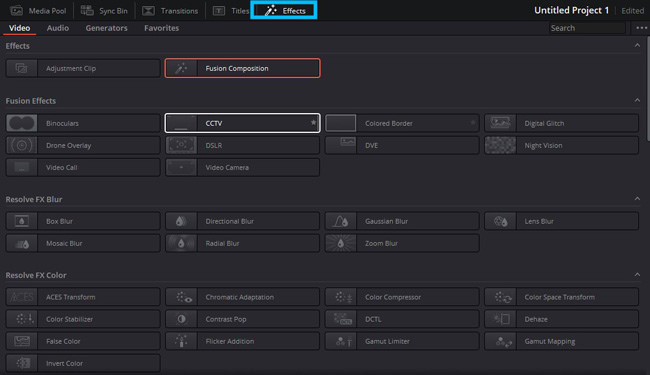Click the Chromatic Adaptation icon
Image resolution: width=650 pixels, height=375 pixels.
[x=181, y=297]
